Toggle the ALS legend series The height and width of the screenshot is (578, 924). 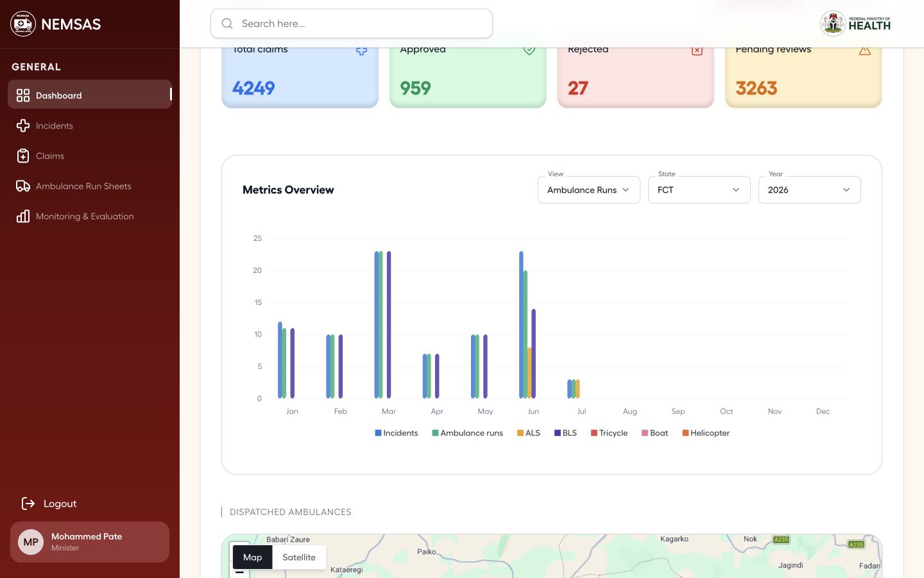(x=529, y=433)
